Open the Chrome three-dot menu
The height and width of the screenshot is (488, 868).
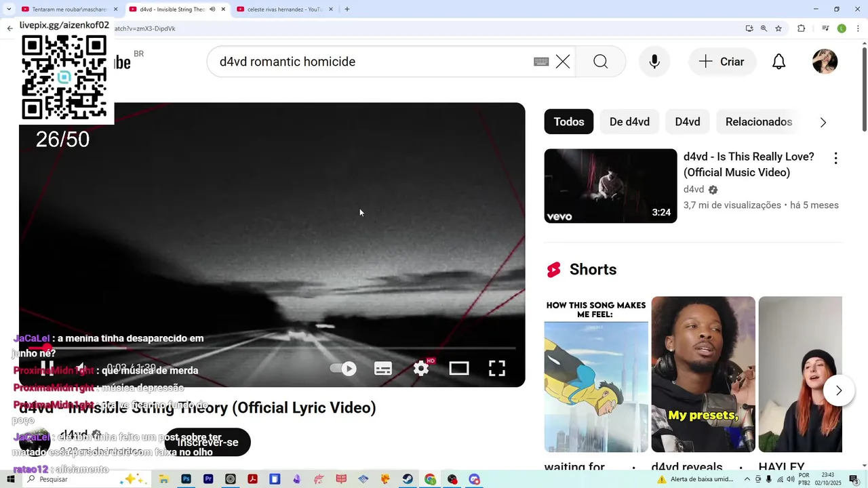(858, 28)
